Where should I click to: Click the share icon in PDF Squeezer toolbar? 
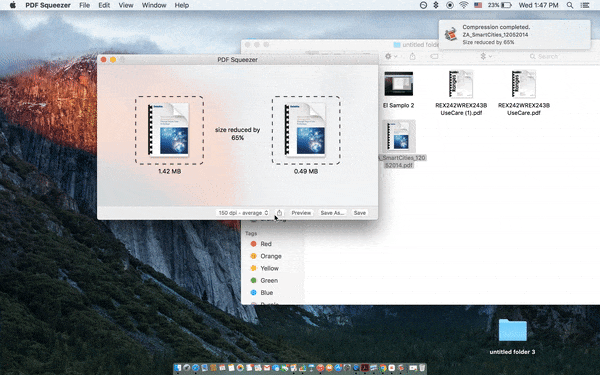point(279,213)
